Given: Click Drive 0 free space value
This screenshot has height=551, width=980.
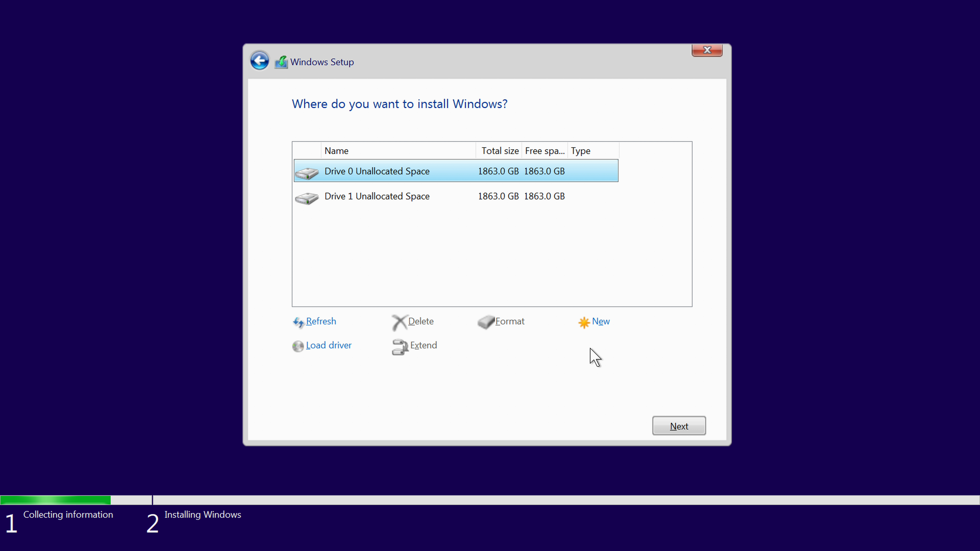Looking at the screenshot, I should (x=544, y=171).
